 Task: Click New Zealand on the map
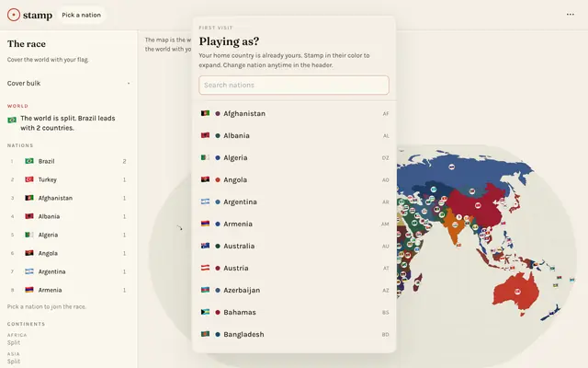click(551, 313)
